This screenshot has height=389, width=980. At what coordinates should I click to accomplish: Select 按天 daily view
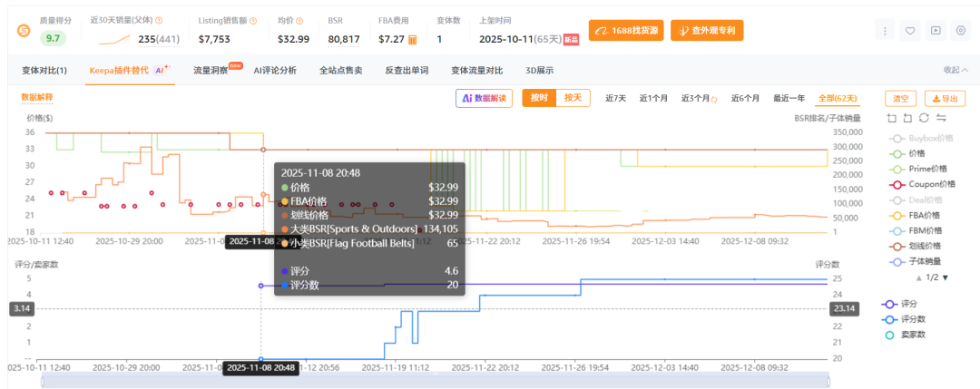click(573, 98)
